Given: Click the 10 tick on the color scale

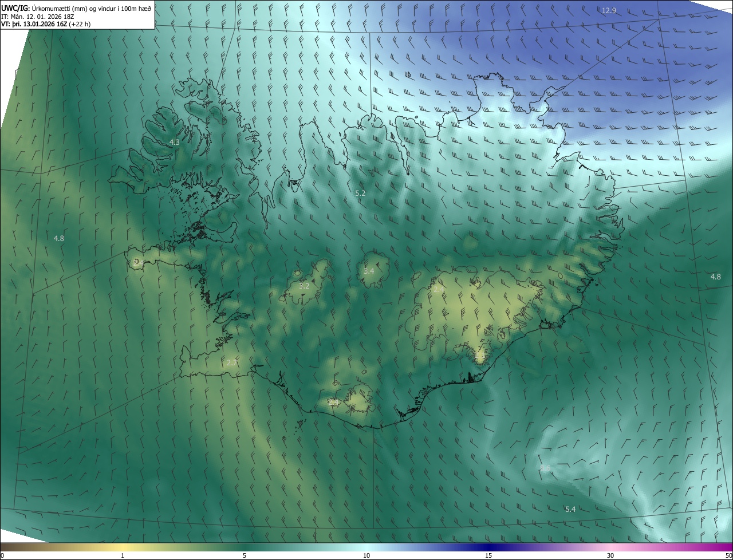Looking at the screenshot, I should (x=366, y=555).
